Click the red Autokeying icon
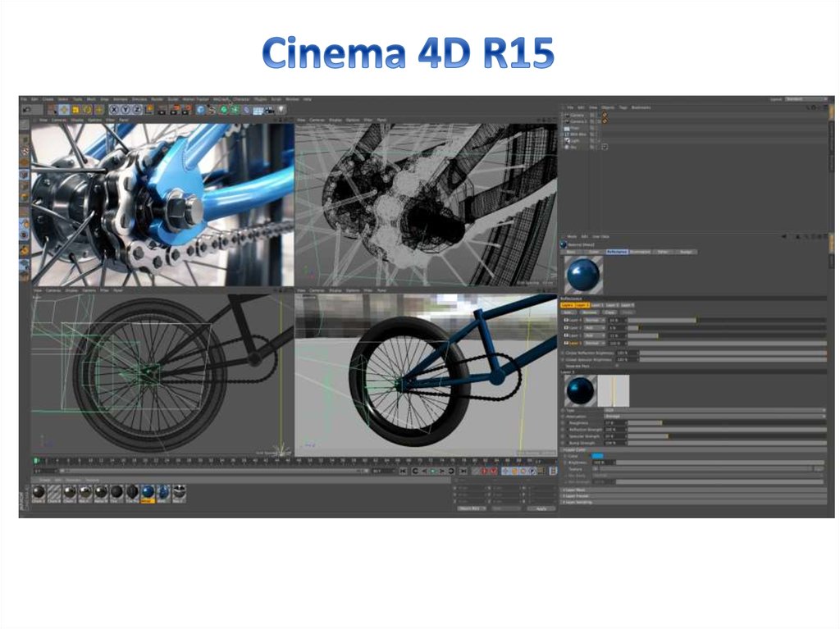 point(484,471)
